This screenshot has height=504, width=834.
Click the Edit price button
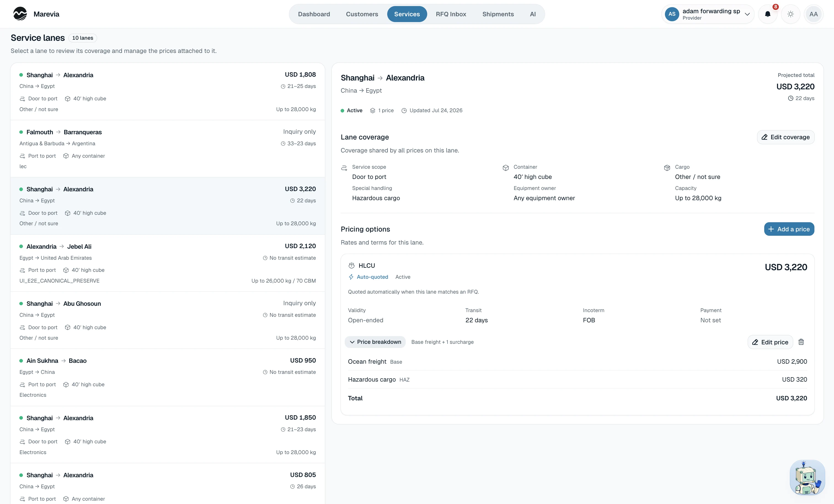tap(770, 342)
